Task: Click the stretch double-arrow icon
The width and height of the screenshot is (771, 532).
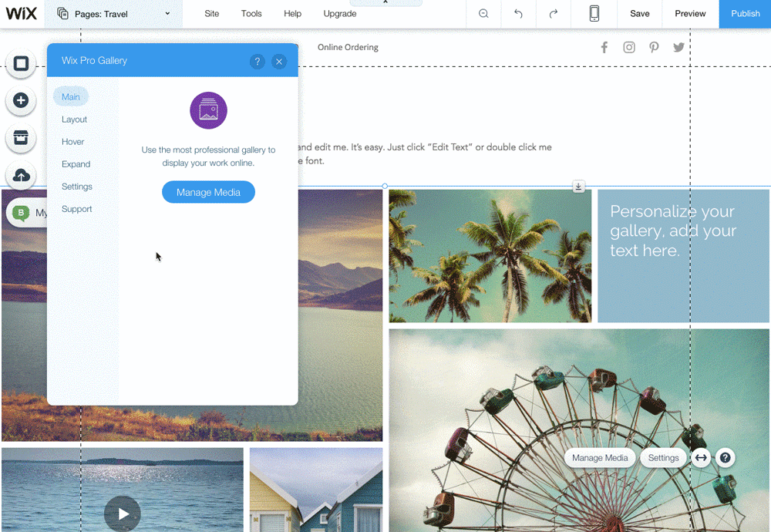Action: [701, 458]
